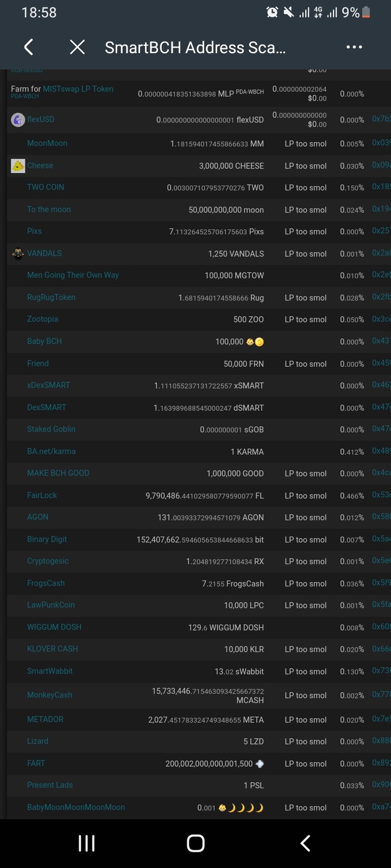This screenshot has width=391, height=868.
Task: Open the WIGGUM DOSH token link
Action: pos(54,627)
